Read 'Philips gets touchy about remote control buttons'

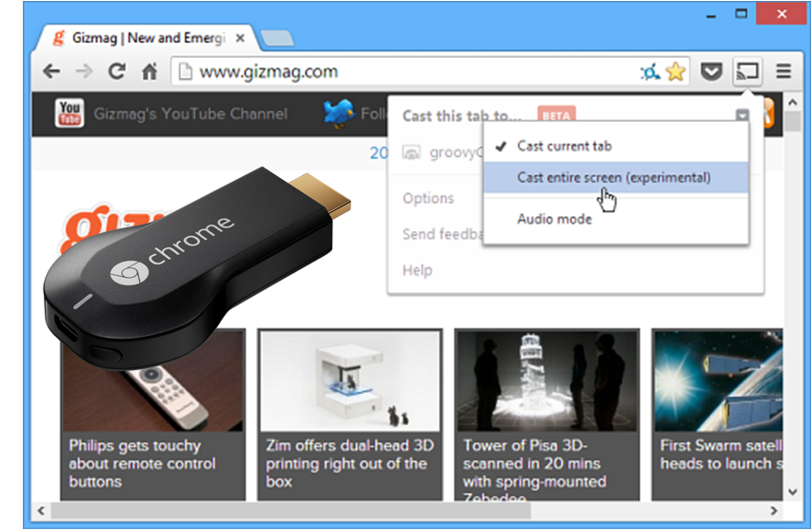[142, 463]
